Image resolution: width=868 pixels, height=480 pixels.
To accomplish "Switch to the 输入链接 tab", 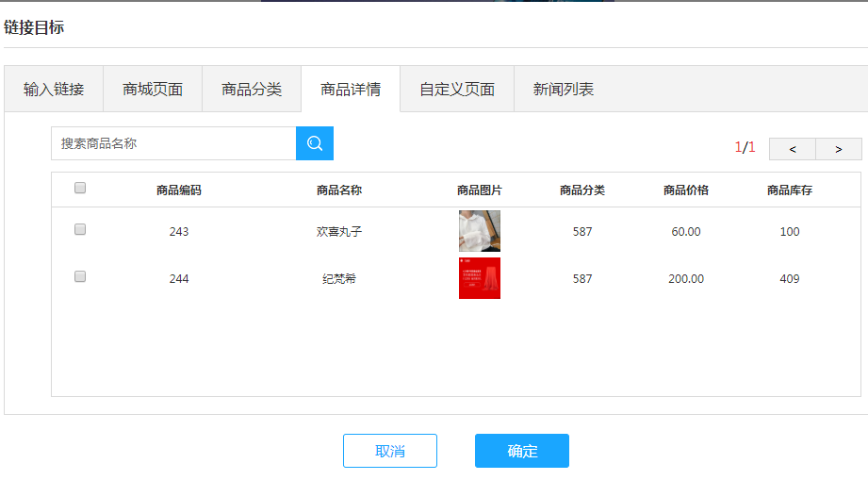I will click(x=54, y=90).
